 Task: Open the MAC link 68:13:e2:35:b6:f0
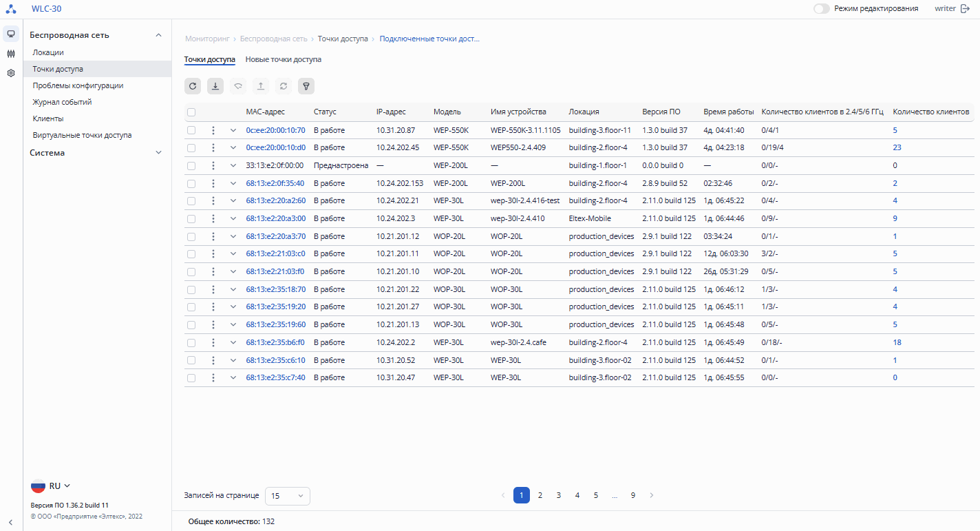click(275, 342)
